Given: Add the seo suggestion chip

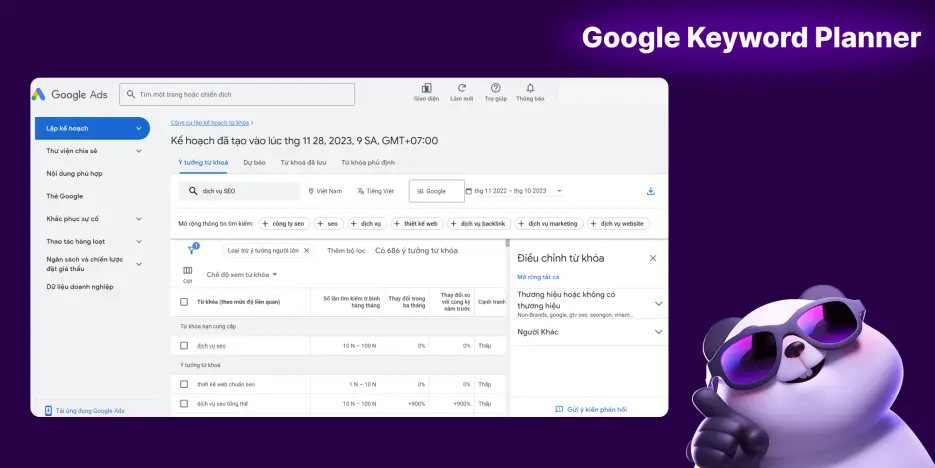Looking at the screenshot, I should (x=329, y=224).
